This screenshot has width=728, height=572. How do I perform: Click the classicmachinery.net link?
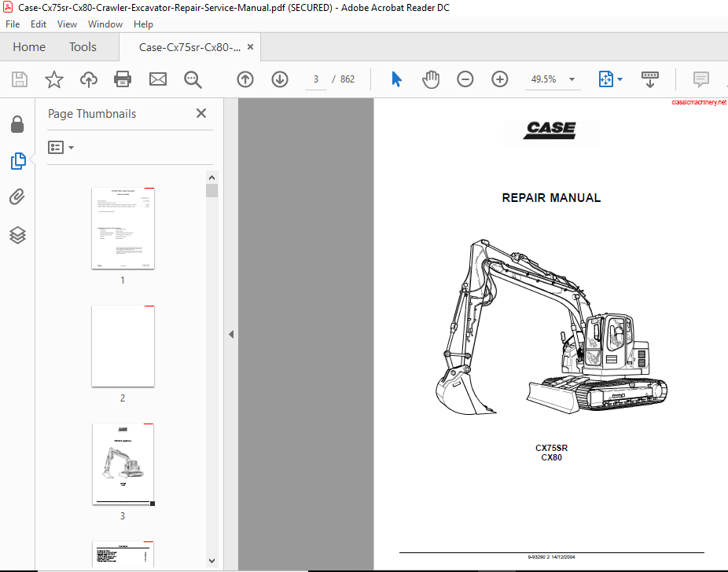coord(699,102)
